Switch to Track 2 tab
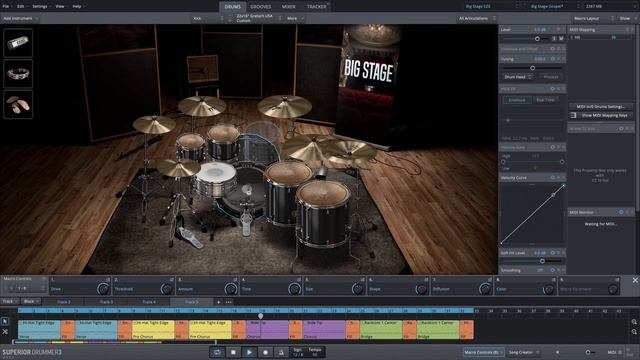 (64, 302)
